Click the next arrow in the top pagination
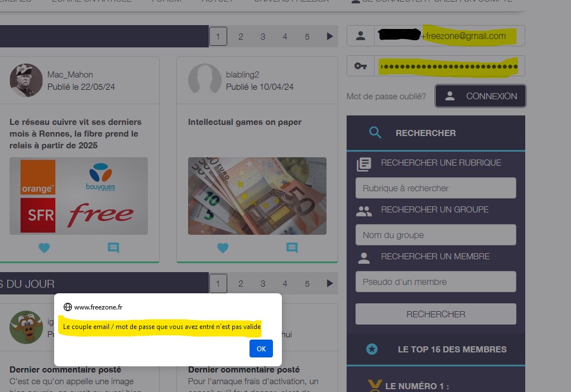Viewport: 571px width, 392px height. tap(329, 36)
